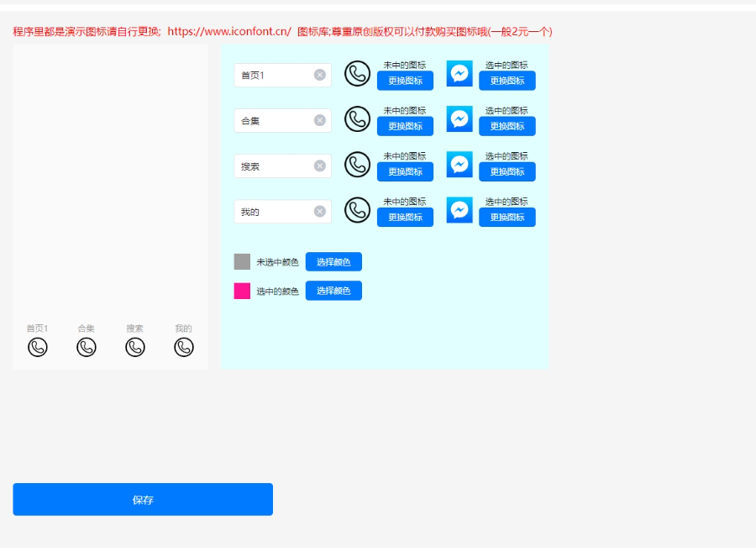Image resolution: width=756 pixels, height=552 pixels.
Task: Click the gray 未选中颜色 color swatch
Action: [242, 262]
